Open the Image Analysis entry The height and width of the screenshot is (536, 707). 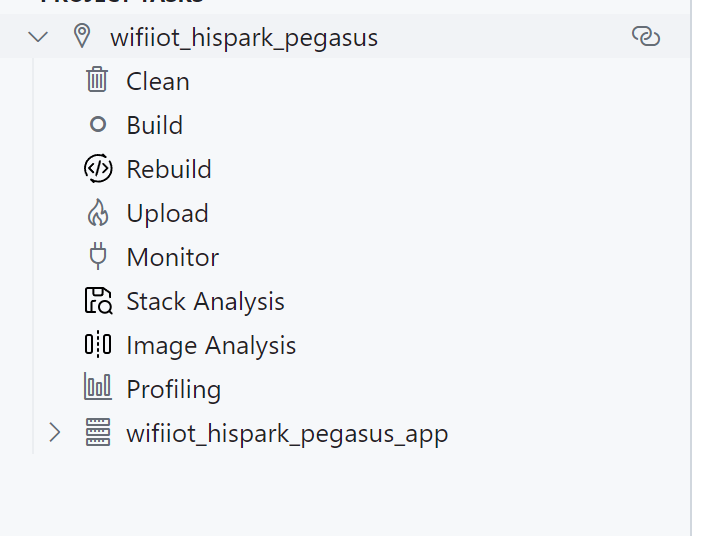pyautogui.click(x=211, y=346)
